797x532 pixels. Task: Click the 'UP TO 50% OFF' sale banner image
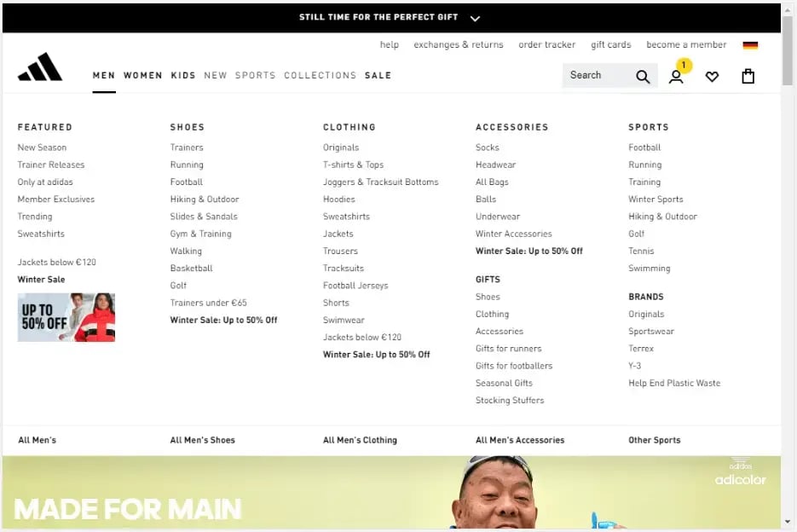[66, 317]
